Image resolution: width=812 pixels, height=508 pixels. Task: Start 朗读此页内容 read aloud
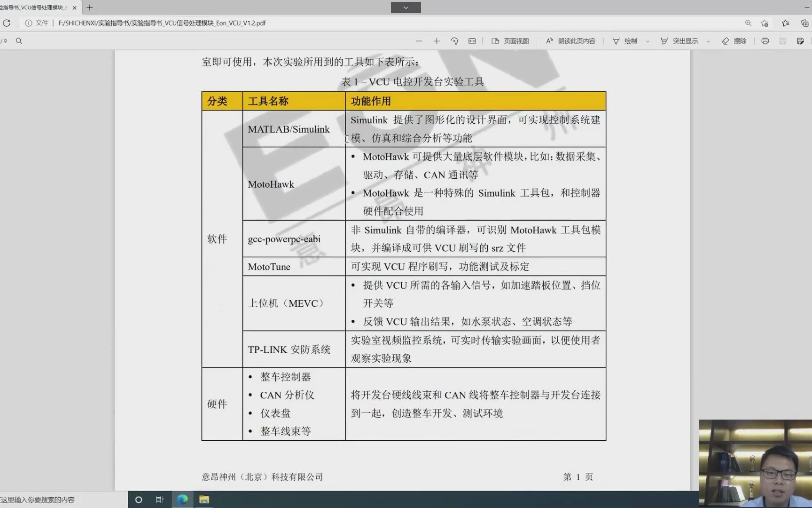pyautogui.click(x=570, y=41)
